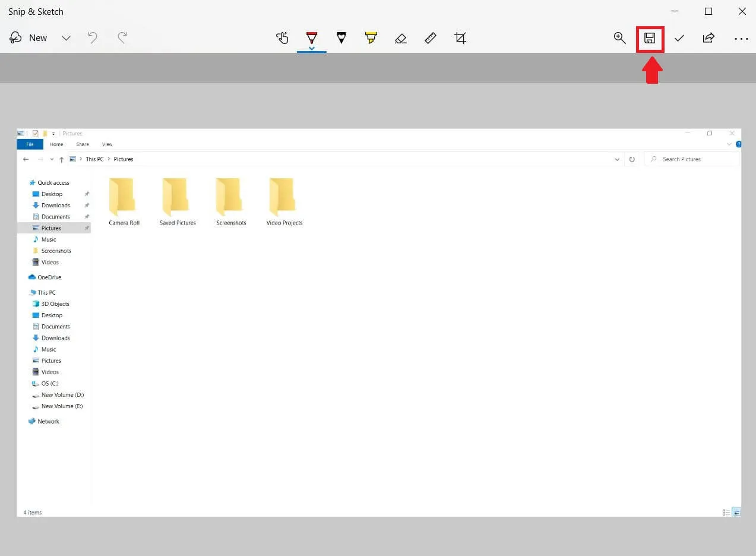Open the File menu in Explorer
Viewport: 756px width, 556px height.
pos(30,144)
